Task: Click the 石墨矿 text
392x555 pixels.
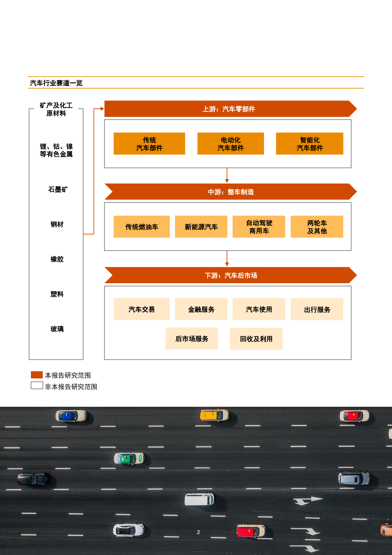Action: point(58,189)
